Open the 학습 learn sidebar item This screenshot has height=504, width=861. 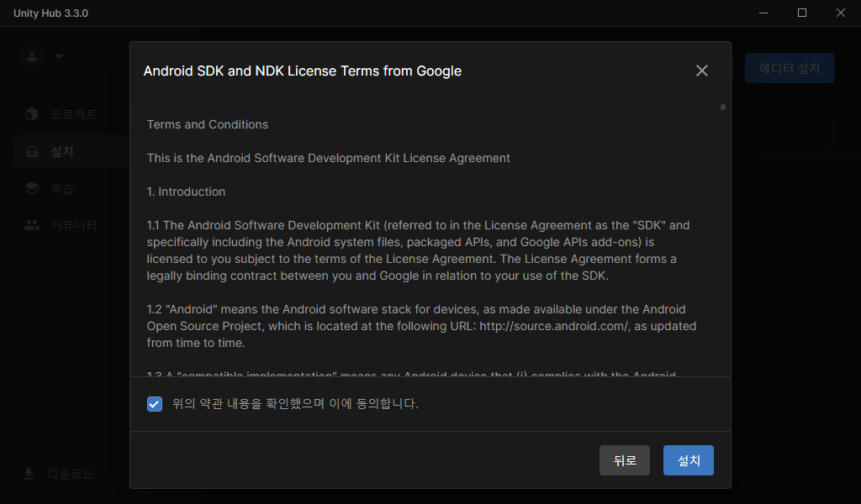(71, 189)
